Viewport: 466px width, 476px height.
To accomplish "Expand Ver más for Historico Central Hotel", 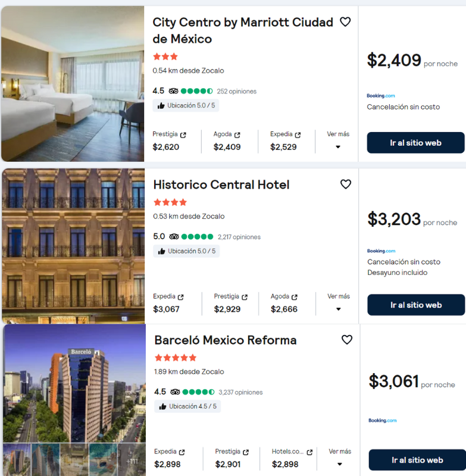I will (x=339, y=303).
